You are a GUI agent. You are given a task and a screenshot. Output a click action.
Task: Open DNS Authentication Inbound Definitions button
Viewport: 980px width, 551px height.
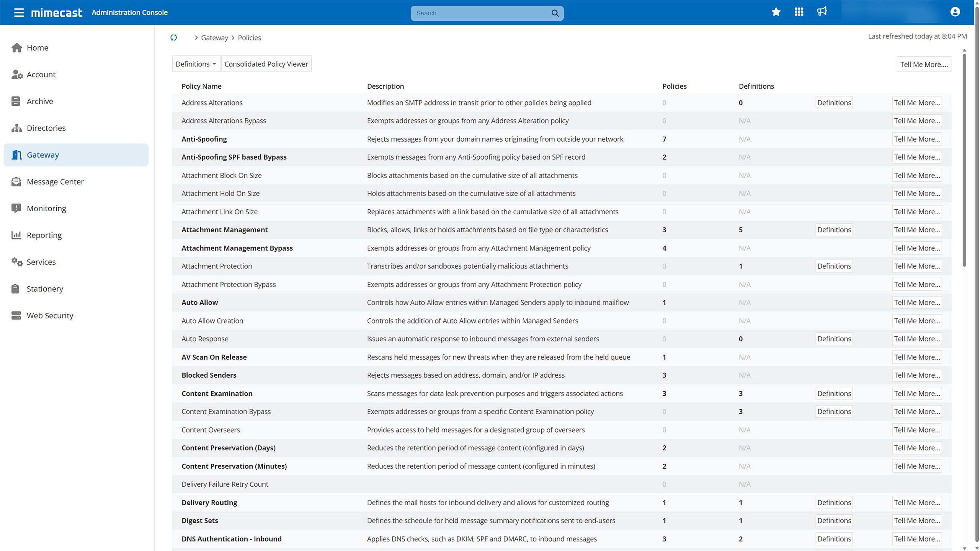point(834,539)
